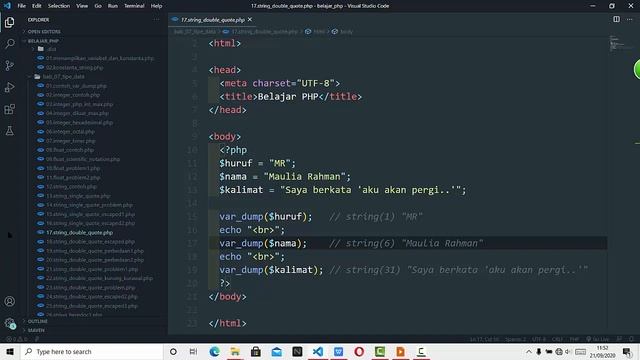Click the errors and warnings status item
This screenshot has width=640, height=360.
point(17,339)
